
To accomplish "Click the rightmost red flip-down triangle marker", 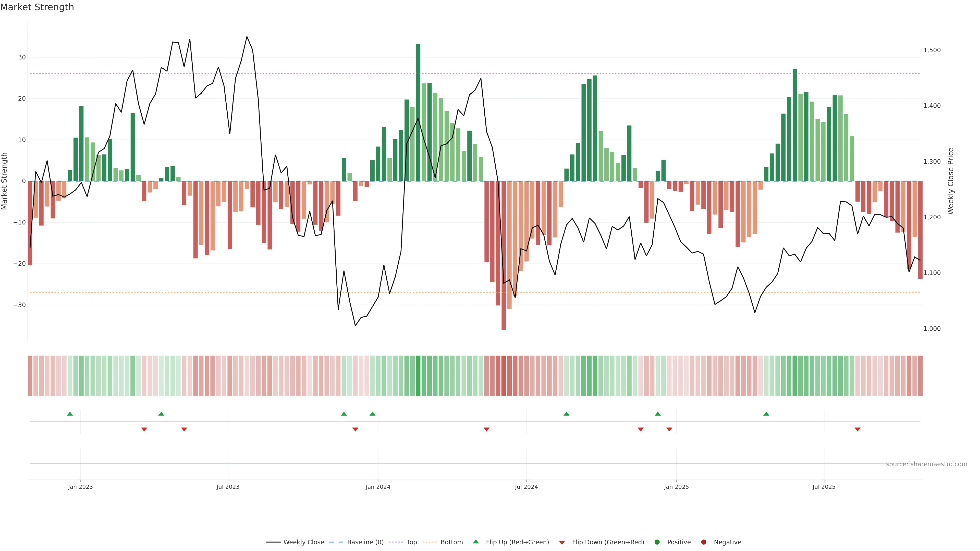I will click(x=857, y=429).
